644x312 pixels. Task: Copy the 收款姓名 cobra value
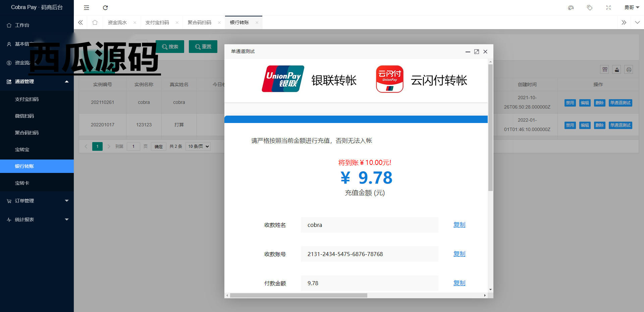pyautogui.click(x=459, y=225)
